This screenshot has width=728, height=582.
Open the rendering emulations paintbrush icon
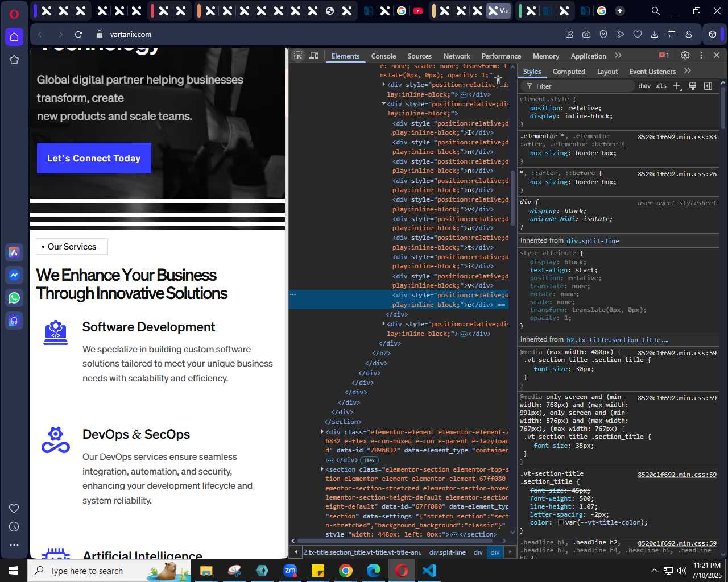point(693,86)
